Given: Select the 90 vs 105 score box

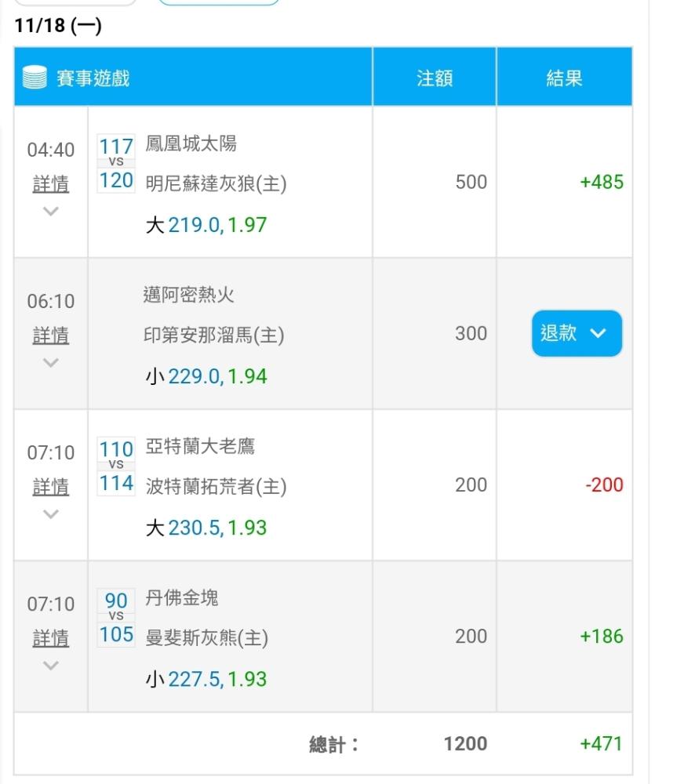Looking at the screenshot, I should point(116,618).
